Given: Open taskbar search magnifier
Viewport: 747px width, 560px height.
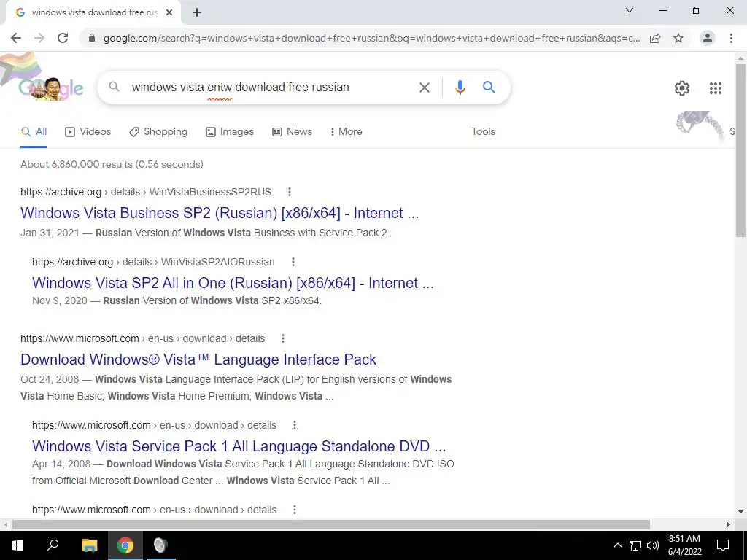Looking at the screenshot, I should [53, 545].
